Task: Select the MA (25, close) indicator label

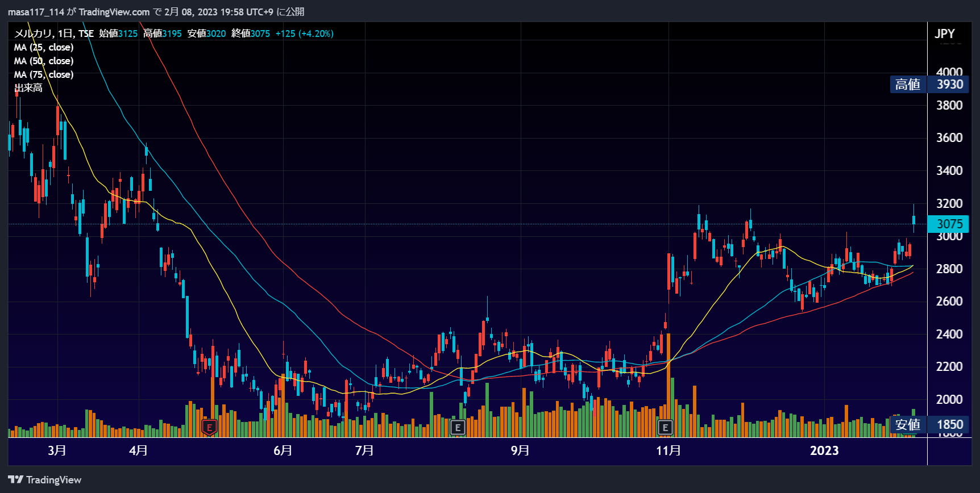Action: [44, 47]
